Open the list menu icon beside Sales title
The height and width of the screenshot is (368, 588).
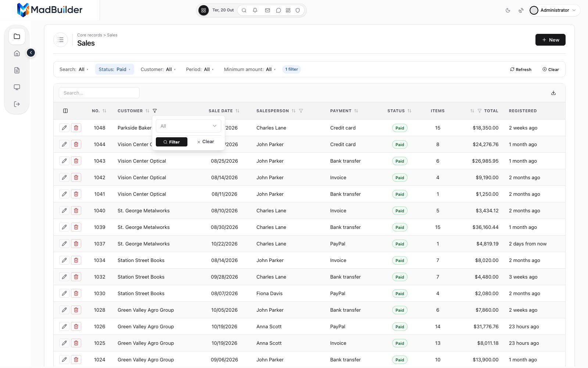(61, 40)
